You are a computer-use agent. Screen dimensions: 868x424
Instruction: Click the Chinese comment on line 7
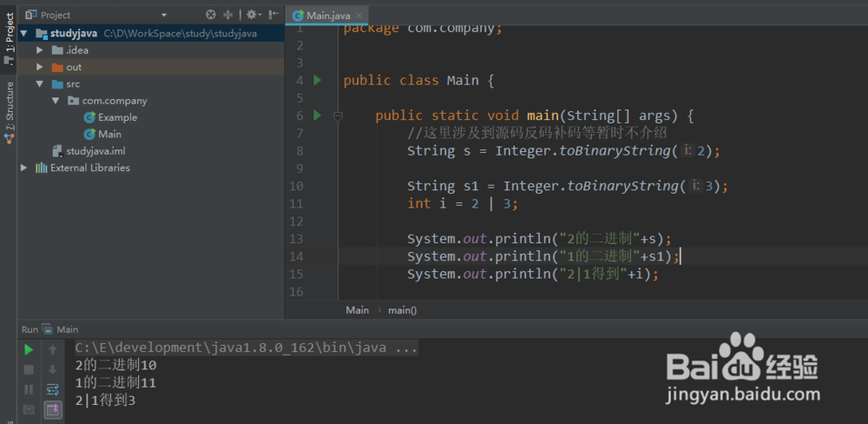pos(537,133)
